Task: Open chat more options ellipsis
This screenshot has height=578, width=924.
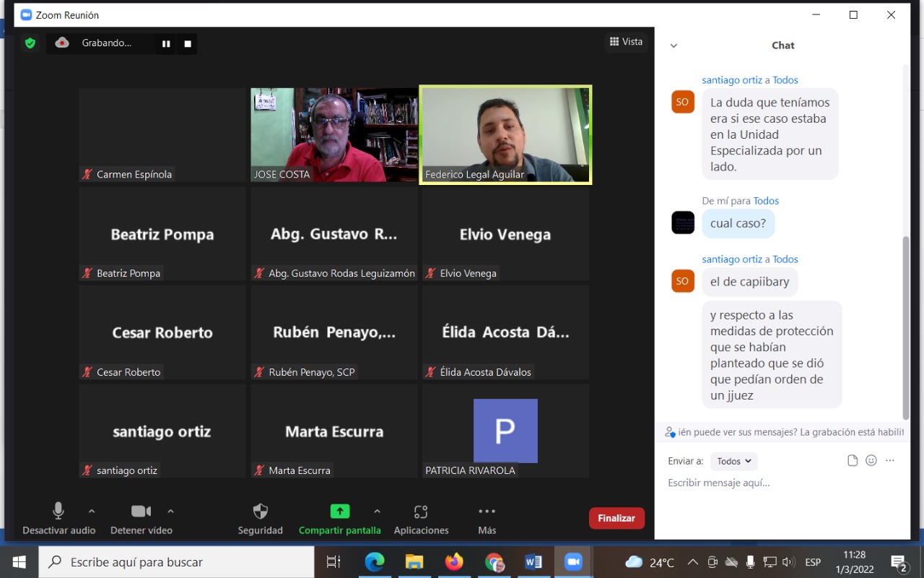Action: tap(890, 461)
